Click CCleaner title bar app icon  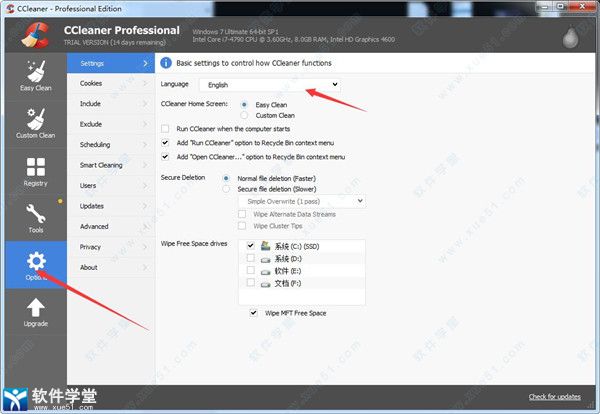pos(10,8)
